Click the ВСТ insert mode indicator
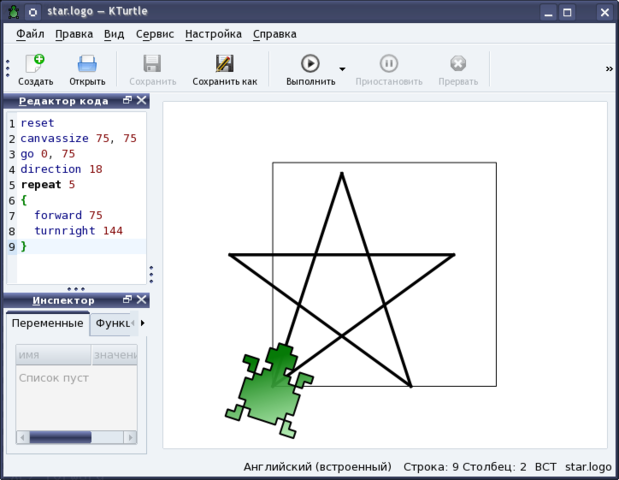This screenshot has width=619, height=480. [x=545, y=467]
